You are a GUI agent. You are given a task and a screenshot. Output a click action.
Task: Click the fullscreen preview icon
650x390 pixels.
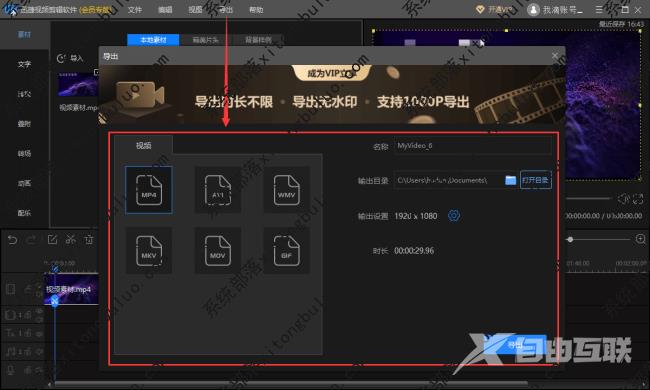pyautogui.click(x=638, y=199)
